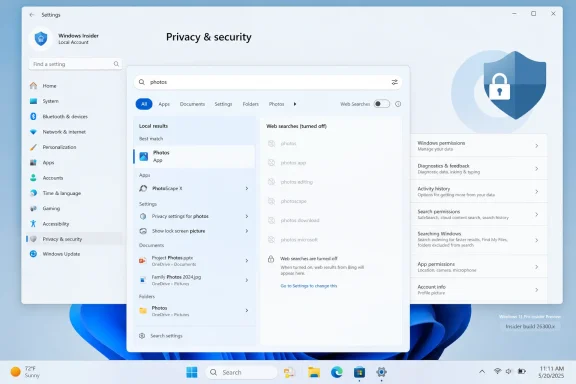Open the weather widget showing 72°F
Viewport: 576px width, 384px height.
(25, 372)
